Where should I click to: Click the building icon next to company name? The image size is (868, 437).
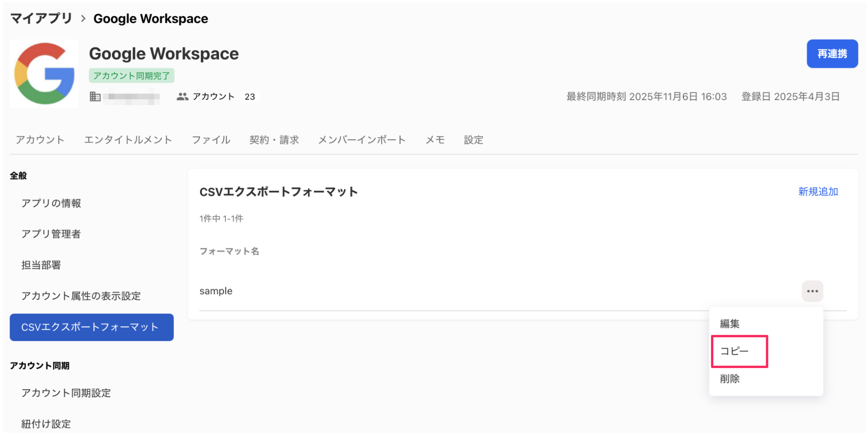coord(95,96)
